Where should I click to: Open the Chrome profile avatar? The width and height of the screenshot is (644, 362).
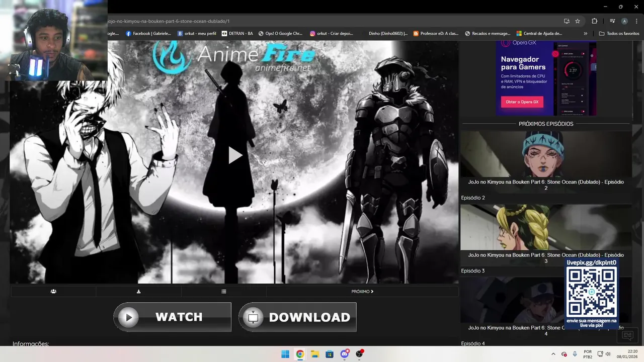pos(624,21)
